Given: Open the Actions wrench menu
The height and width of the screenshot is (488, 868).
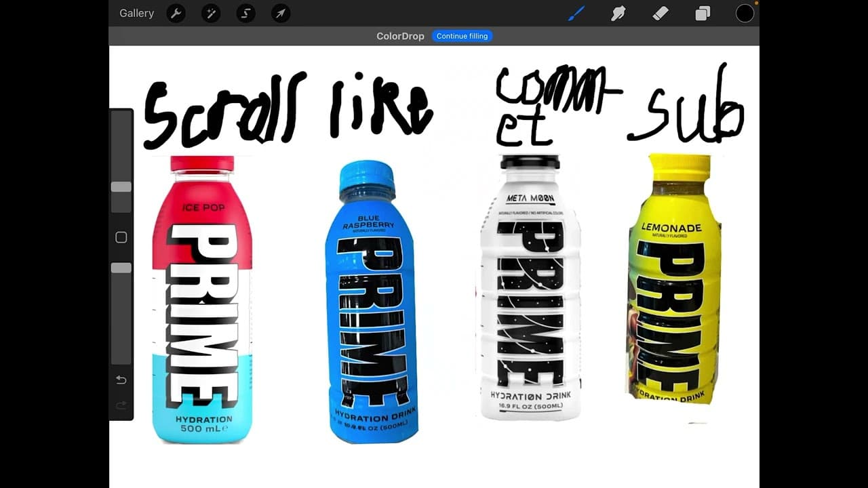Looking at the screenshot, I should click(x=176, y=13).
